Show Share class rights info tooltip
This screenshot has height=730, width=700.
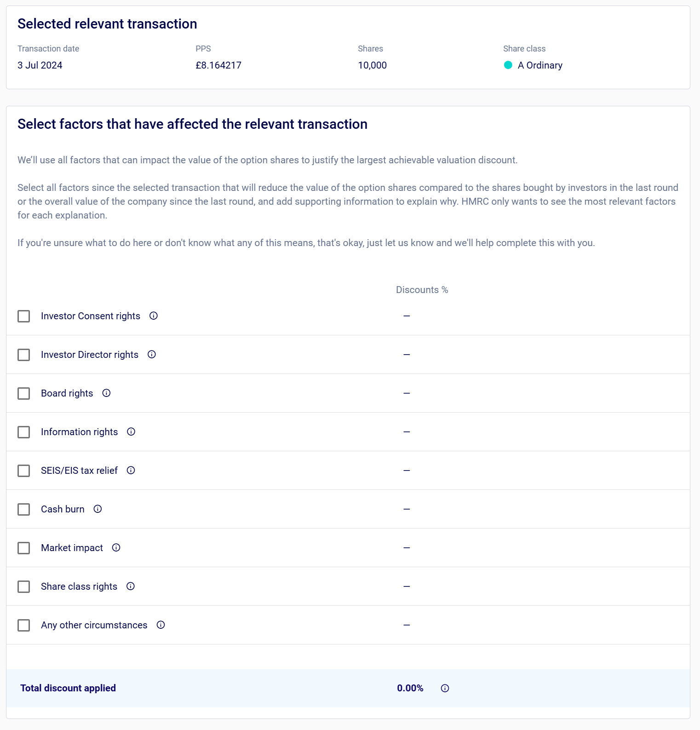(x=131, y=586)
